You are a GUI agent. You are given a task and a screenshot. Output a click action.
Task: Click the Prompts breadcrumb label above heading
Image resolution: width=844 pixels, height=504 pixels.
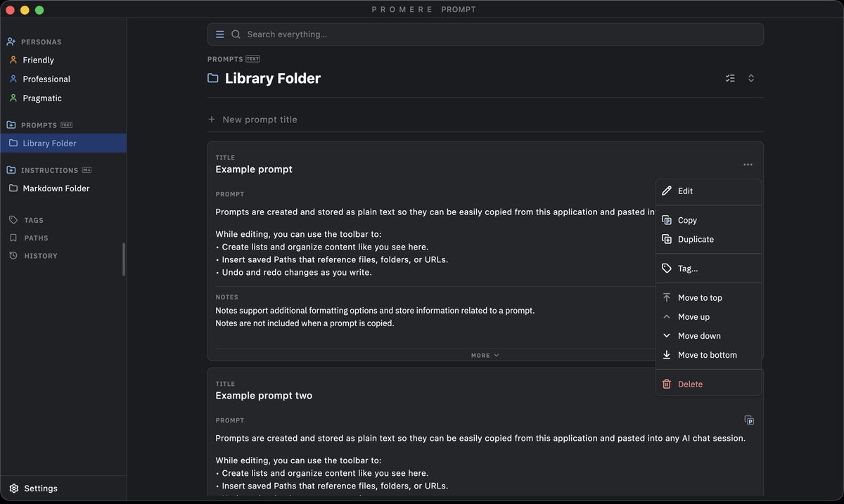pyautogui.click(x=225, y=59)
